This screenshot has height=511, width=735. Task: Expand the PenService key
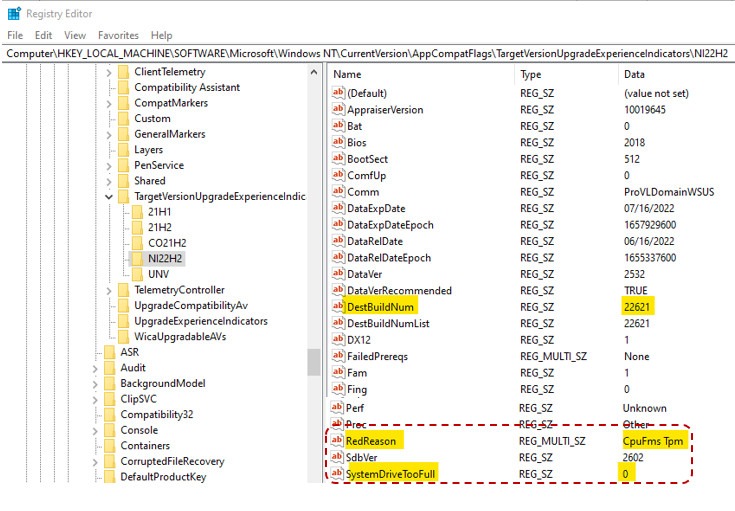109,165
